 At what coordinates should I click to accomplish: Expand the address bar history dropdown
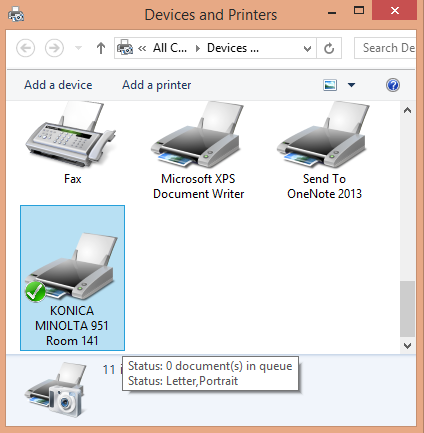[307, 49]
